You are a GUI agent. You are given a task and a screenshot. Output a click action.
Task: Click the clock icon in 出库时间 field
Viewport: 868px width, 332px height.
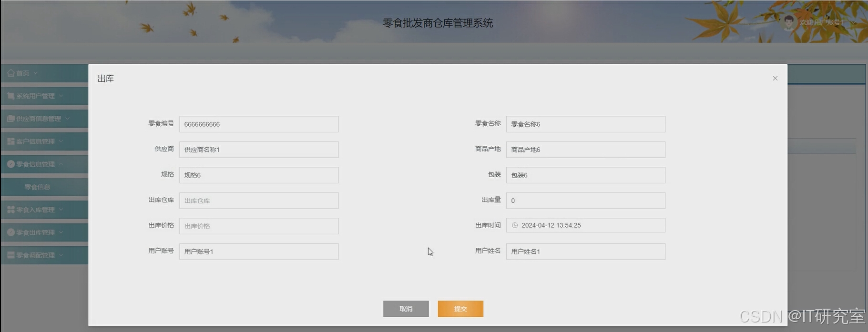[515, 225]
